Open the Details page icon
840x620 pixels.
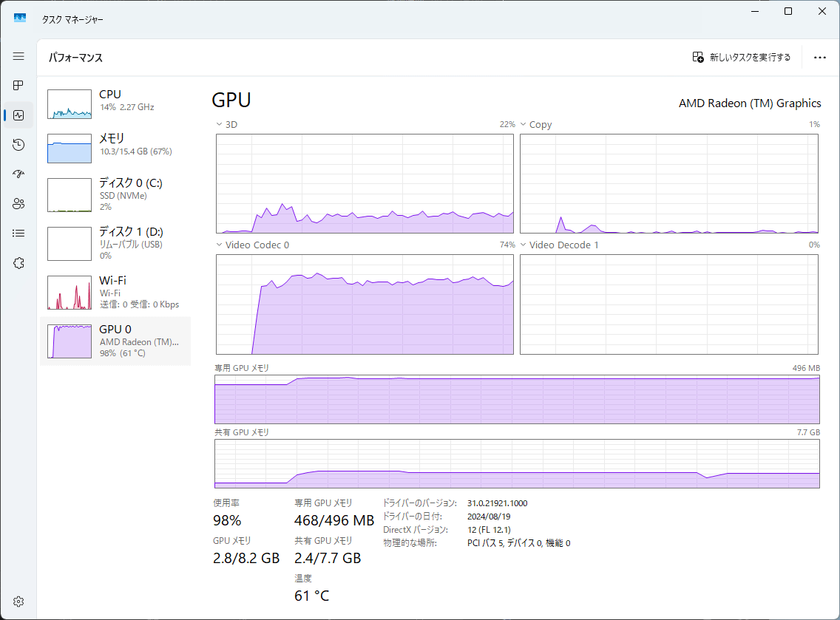(18, 234)
